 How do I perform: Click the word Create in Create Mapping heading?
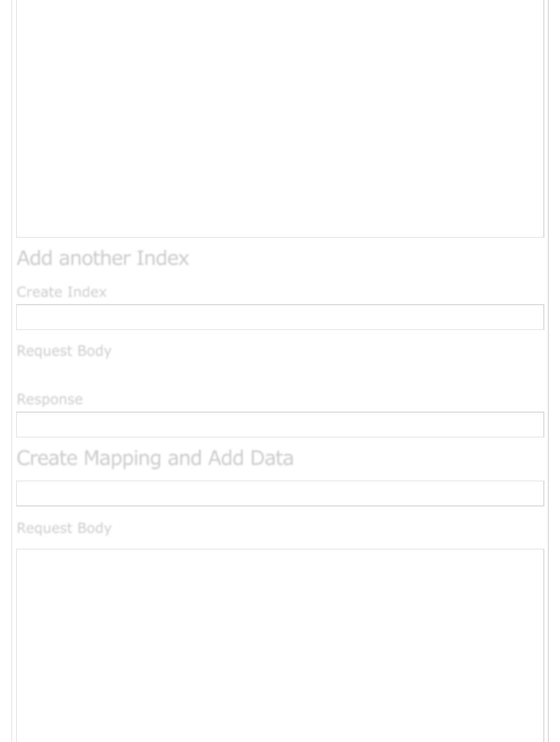(47, 458)
